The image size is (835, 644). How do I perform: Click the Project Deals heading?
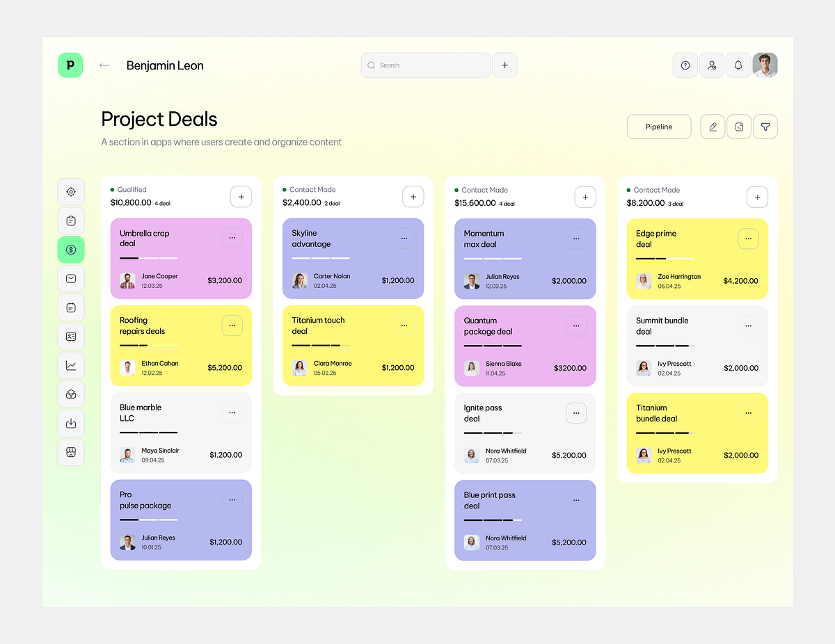(x=159, y=120)
